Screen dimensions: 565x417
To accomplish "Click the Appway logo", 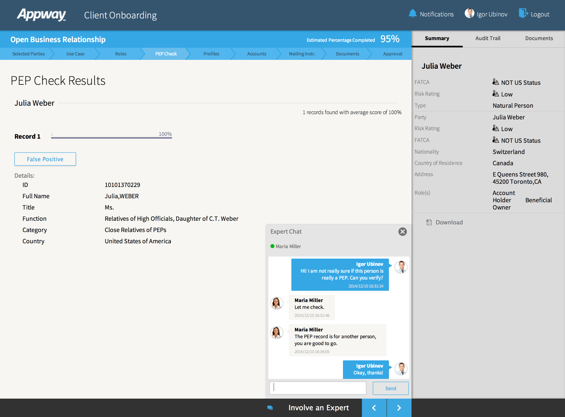I will tap(41, 15).
